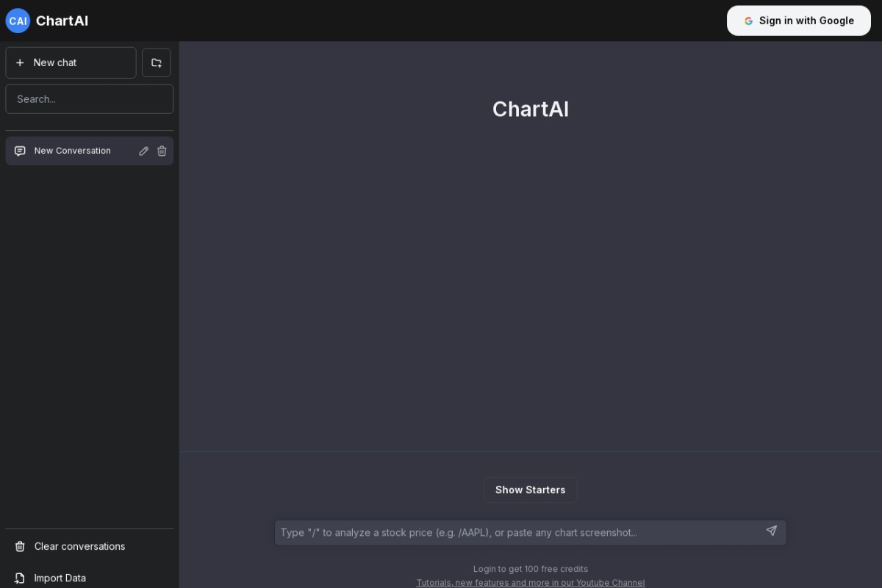Rename New Conversation with the pencil icon
The height and width of the screenshot is (588, 882).
click(x=144, y=151)
